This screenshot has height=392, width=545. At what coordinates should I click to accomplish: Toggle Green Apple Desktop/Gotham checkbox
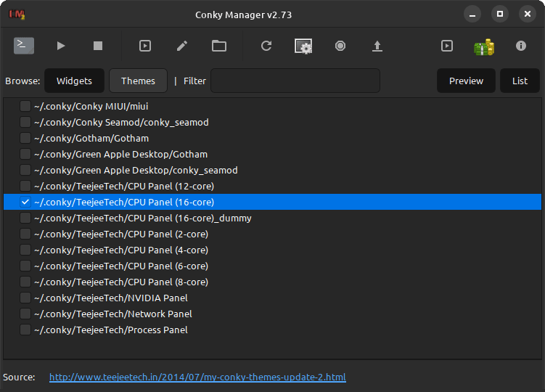click(x=25, y=154)
